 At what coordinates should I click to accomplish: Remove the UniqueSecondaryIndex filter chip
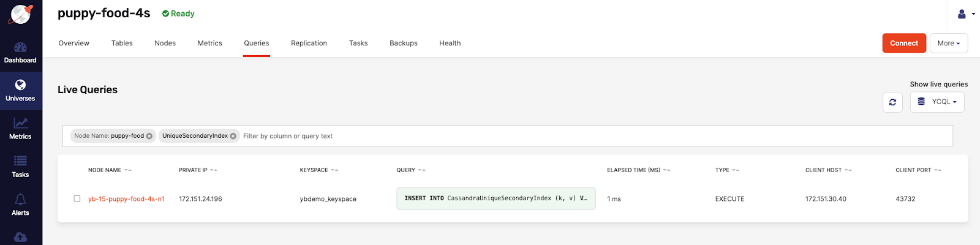point(233,136)
